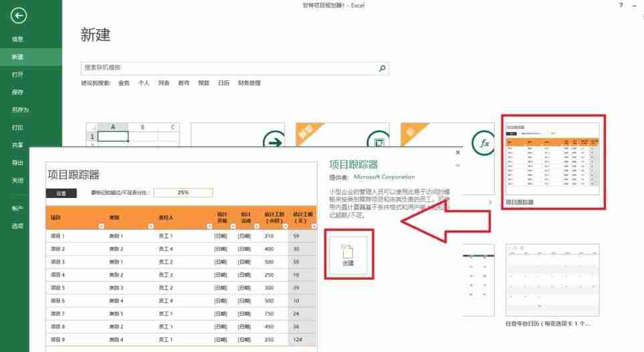Viewport: 644px width, 352px height.
Task: Select the blank workbook template thumbnail
Action: 132,135
